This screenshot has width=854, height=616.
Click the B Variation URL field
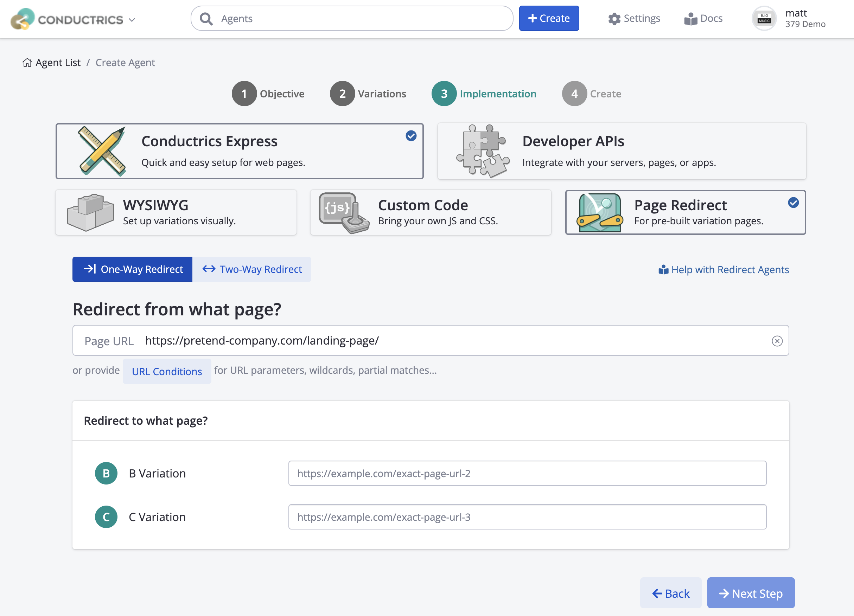pos(527,473)
